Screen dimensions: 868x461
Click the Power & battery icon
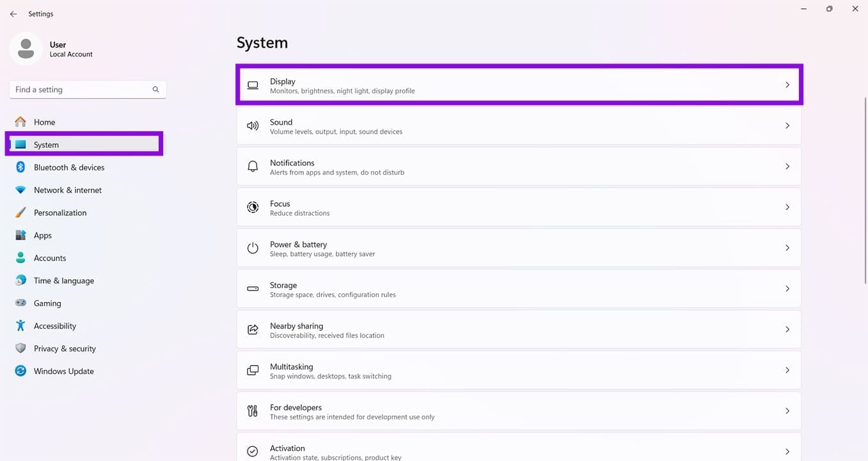253,248
